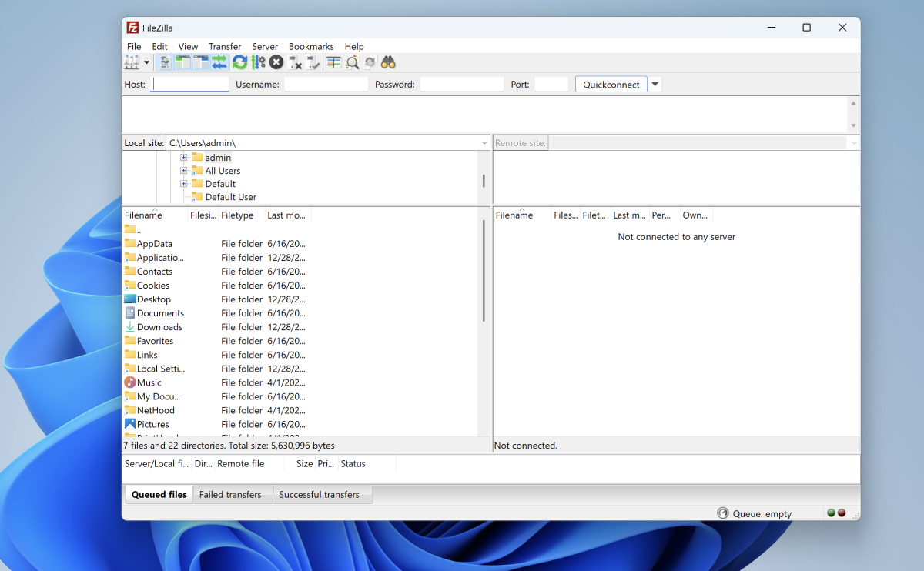Switch to the Failed transfers tab
Screen dimensions: 924x571
click(x=230, y=495)
